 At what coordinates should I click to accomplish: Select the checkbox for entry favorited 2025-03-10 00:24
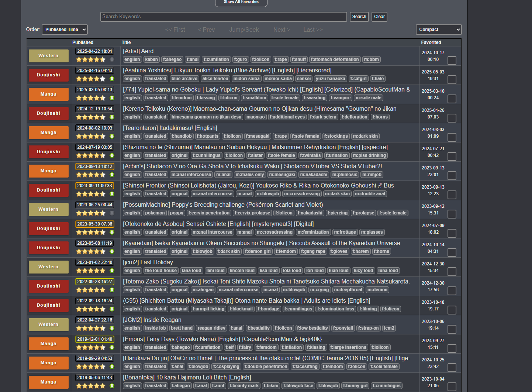(452, 99)
